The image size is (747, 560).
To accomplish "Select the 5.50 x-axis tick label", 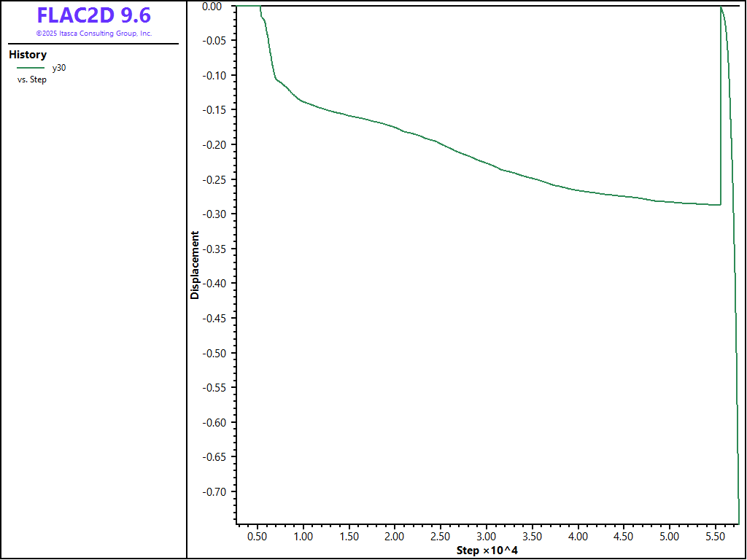I will pos(716,537).
